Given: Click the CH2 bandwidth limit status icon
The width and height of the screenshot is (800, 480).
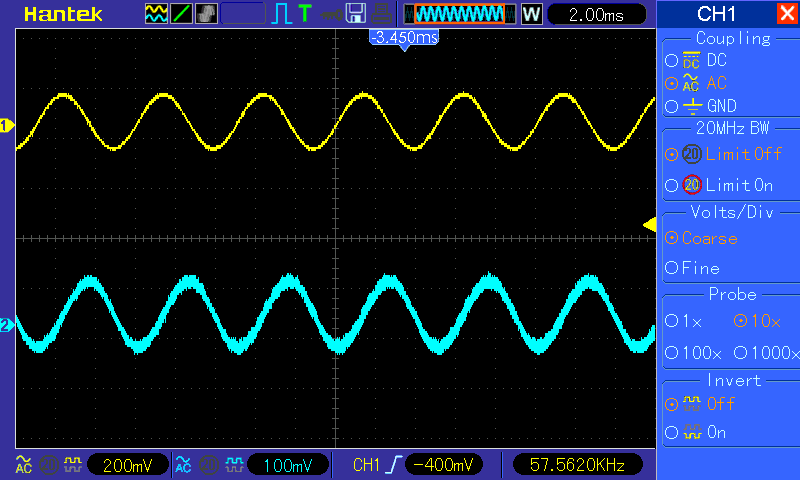Looking at the screenshot, I should coord(208,465).
